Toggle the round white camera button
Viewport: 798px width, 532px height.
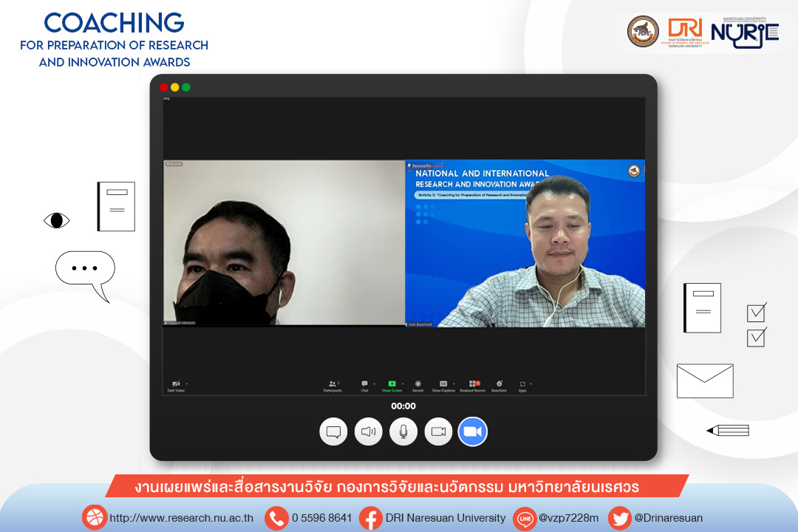tap(438, 432)
